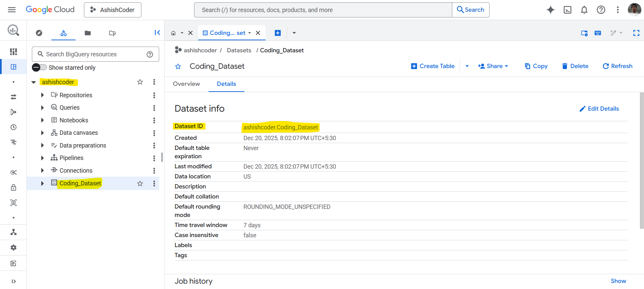Image resolution: width=644 pixels, height=289 pixels.
Task: Click Edit Details link
Action: [x=599, y=109]
